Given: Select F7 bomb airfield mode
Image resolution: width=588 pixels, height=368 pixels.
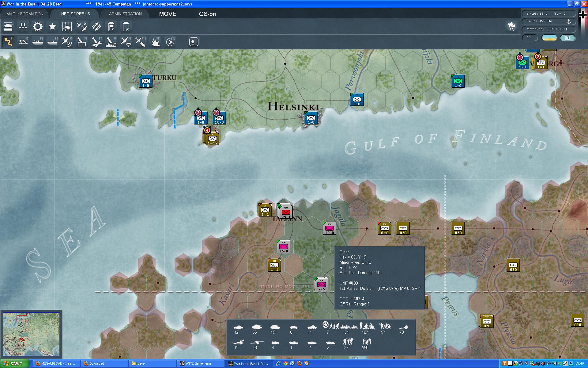Looking at the screenshot, I should tap(96, 42).
